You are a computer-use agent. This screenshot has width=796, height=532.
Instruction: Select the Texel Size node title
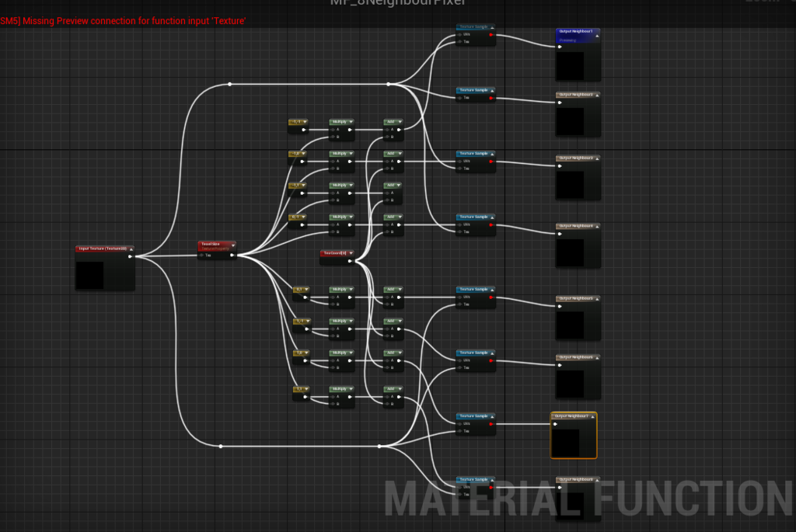211,244
